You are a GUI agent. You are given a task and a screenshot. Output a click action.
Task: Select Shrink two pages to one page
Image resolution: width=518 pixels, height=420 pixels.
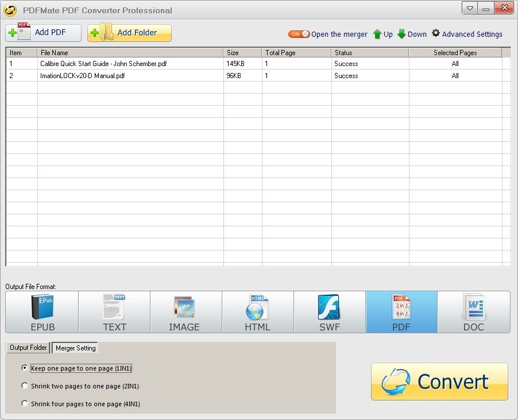[25, 386]
